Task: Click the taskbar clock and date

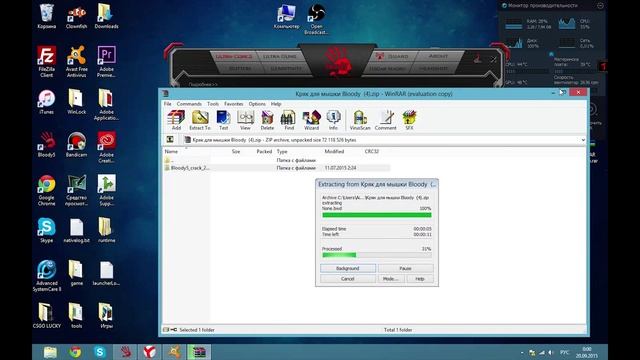Action: pyautogui.click(x=587, y=352)
